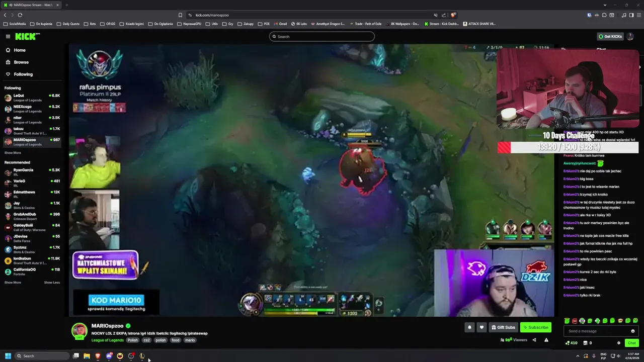Open recommended channel RyanGarcia
Viewport: 644px width, 362px height.
(31, 171)
